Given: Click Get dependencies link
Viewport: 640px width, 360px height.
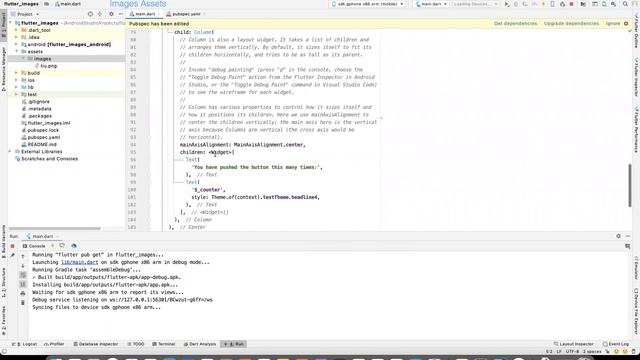Looking at the screenshot, I should pyautogui.click(x=516, y=24).
